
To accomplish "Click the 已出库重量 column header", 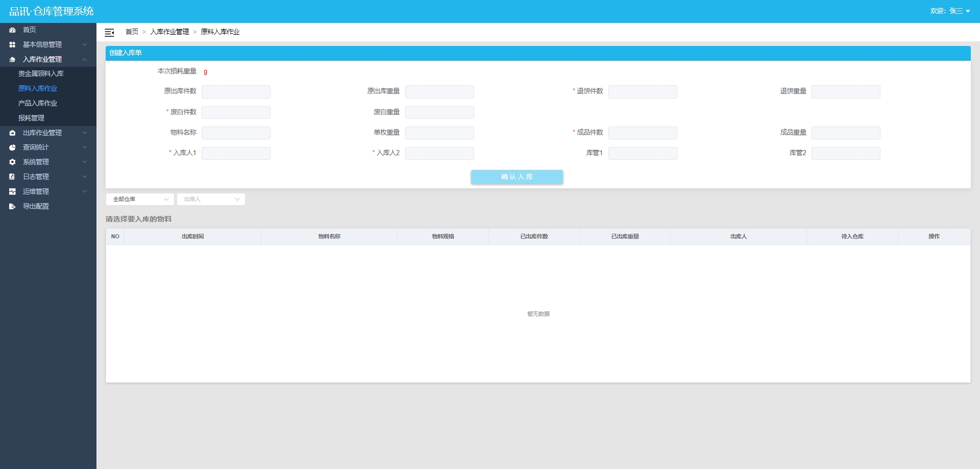I will pyautogui.click(x=625, y=237).
